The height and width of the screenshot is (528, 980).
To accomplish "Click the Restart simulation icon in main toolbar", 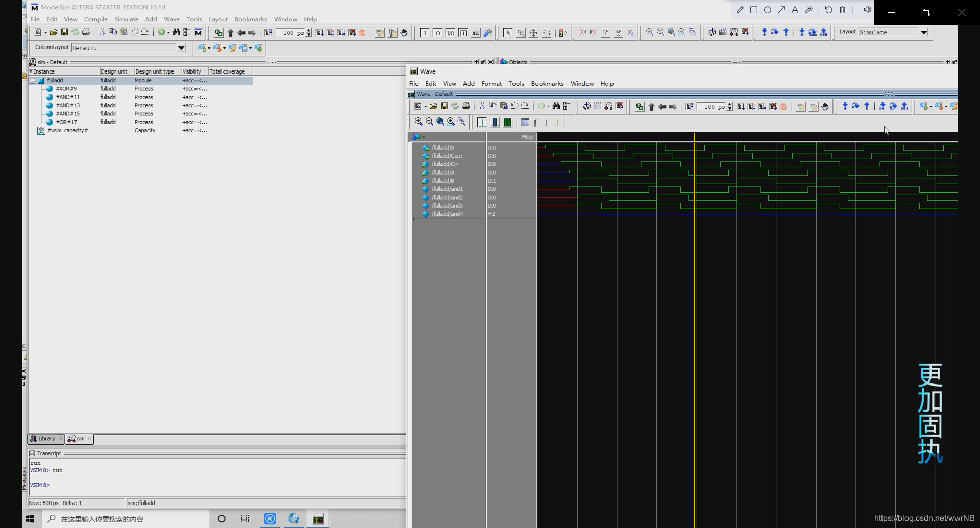I will (268, 33).
